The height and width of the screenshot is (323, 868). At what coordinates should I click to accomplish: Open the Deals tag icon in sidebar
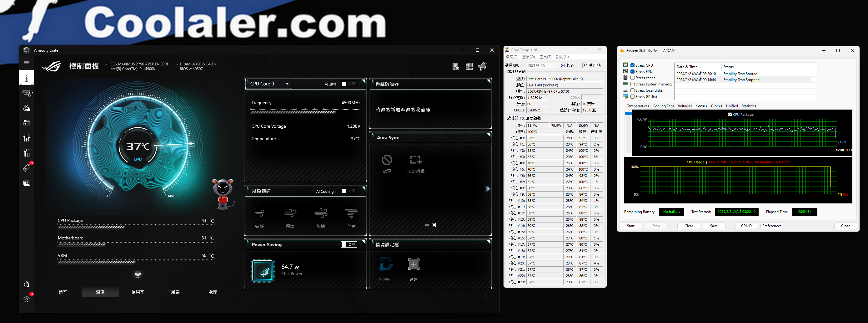pos(27,168)
